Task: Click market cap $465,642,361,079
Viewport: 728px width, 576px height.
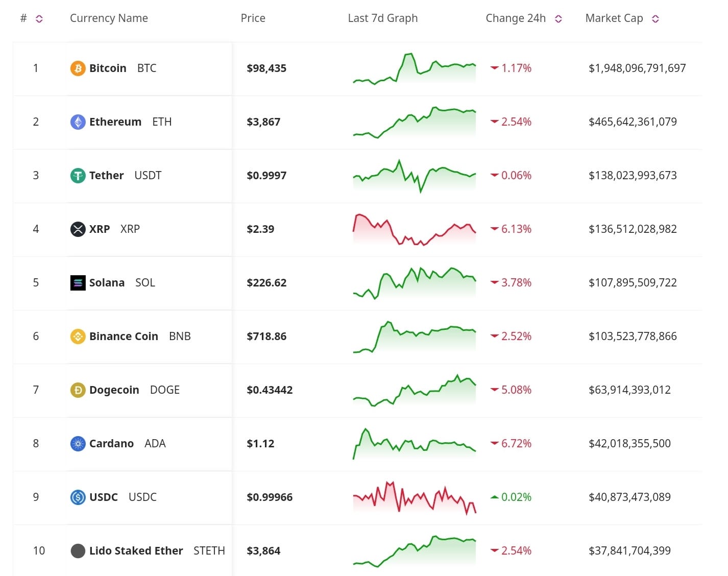Action: (633, 122)
